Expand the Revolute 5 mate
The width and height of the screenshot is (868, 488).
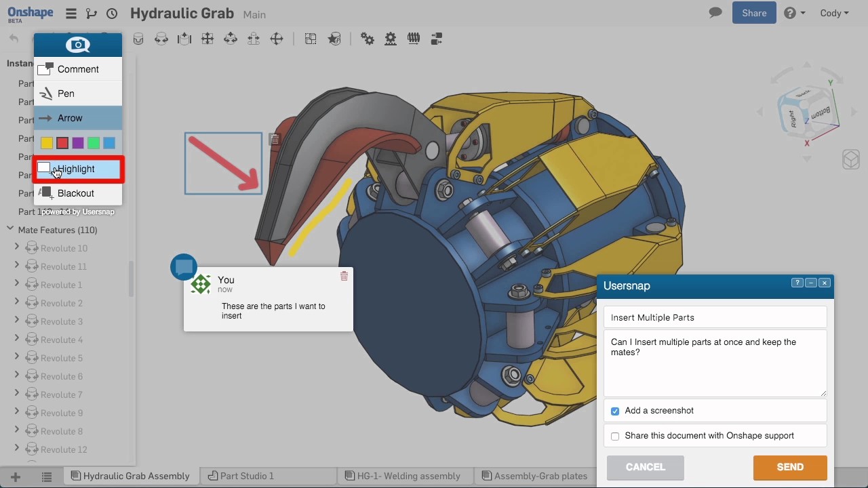[17, 357]
